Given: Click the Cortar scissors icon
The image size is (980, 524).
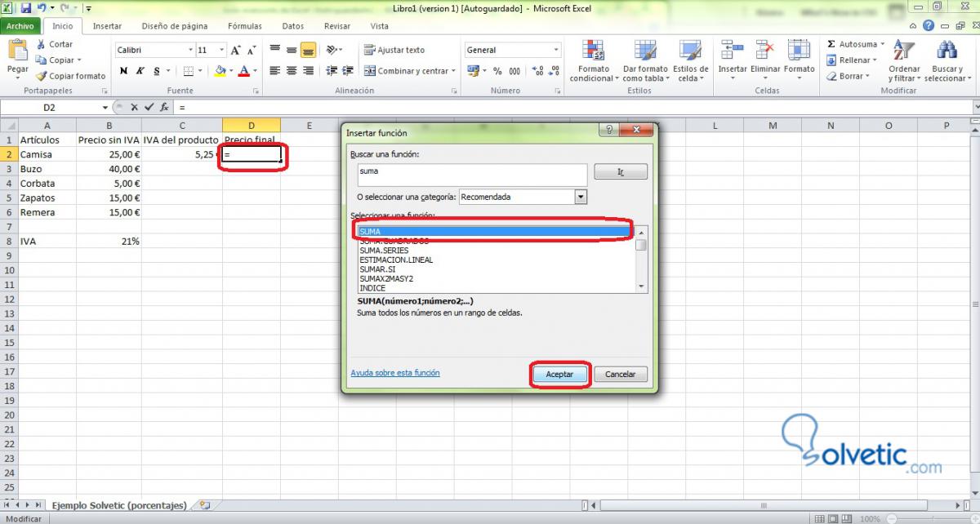Looking at the screenshot, I should point(41,44).
